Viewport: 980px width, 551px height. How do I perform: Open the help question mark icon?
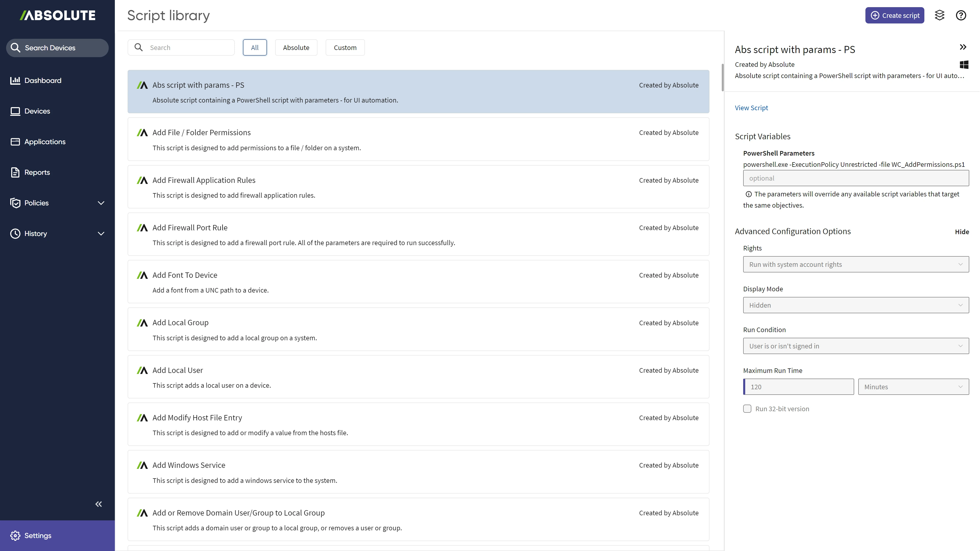(961, 15)
